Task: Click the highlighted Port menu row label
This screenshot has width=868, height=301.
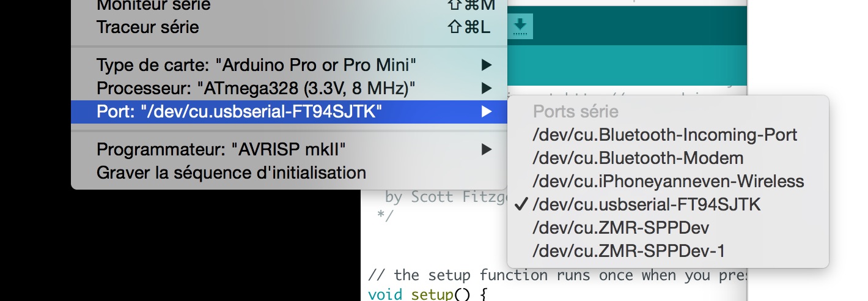Action: pyautogui.click(x=240, y=112)
